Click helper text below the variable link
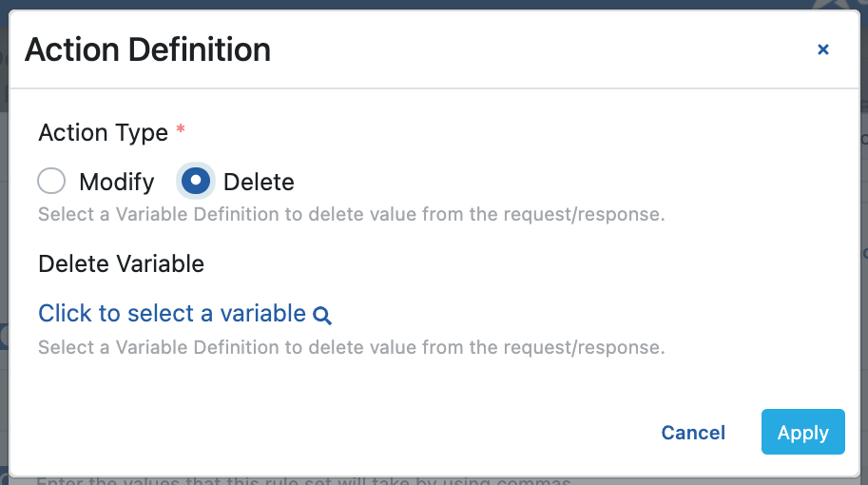This screenshot has width=868, height=485. (x=351, y=347)
